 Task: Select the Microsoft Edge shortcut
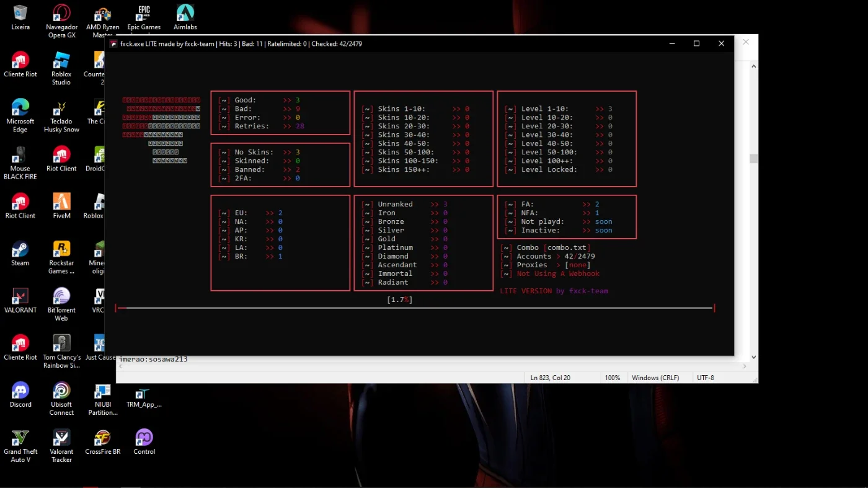point(20,115)
